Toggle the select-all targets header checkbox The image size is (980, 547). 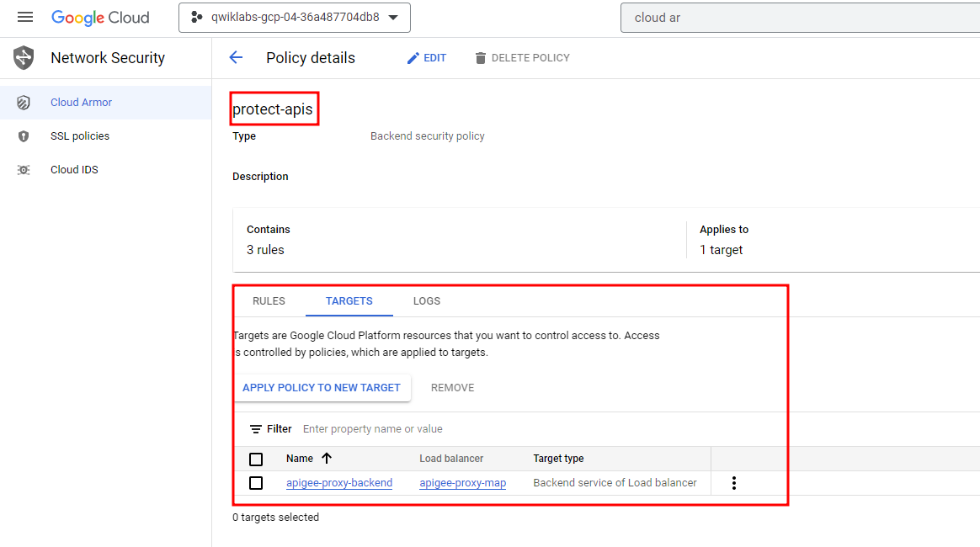click(x=256, y=459)
